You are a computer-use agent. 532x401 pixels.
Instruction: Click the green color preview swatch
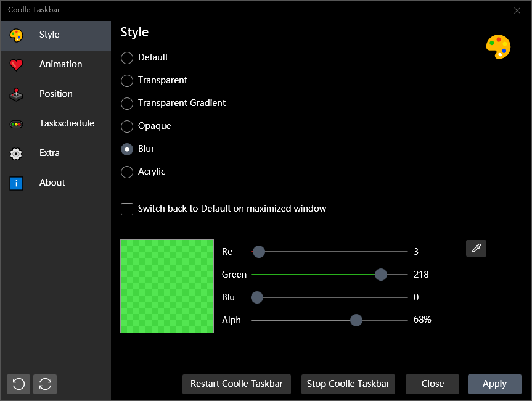167,286
